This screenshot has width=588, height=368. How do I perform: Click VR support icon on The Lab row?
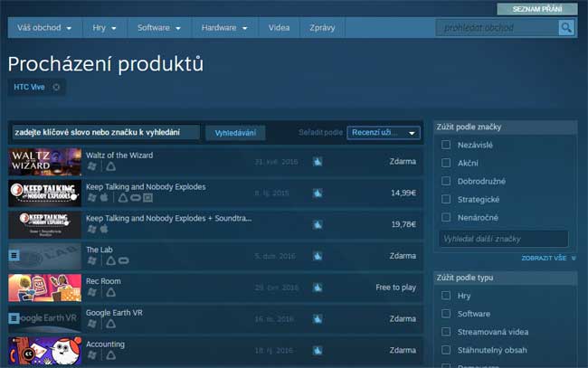318,256
